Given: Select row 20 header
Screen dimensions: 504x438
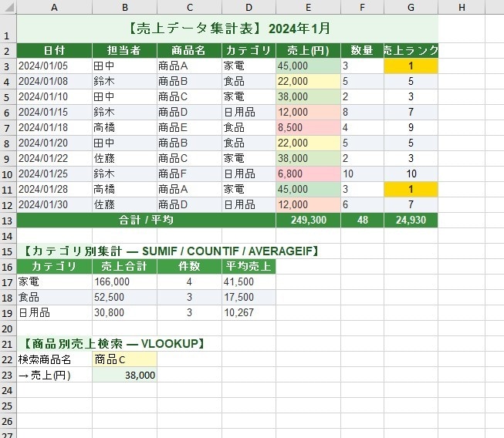Looking at the screenshot, I should [8, 328].
